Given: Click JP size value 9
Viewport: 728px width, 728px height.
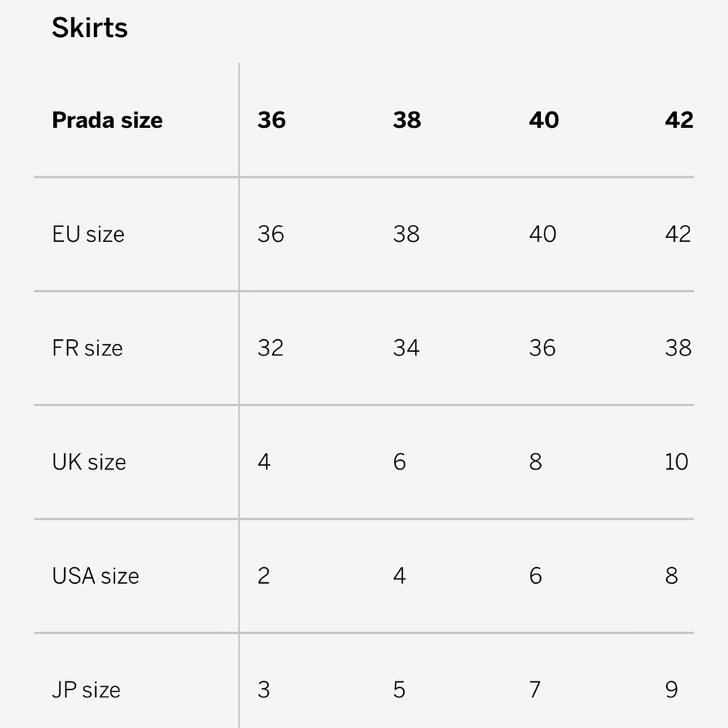Looking at the screenshot, I should 671,690.
